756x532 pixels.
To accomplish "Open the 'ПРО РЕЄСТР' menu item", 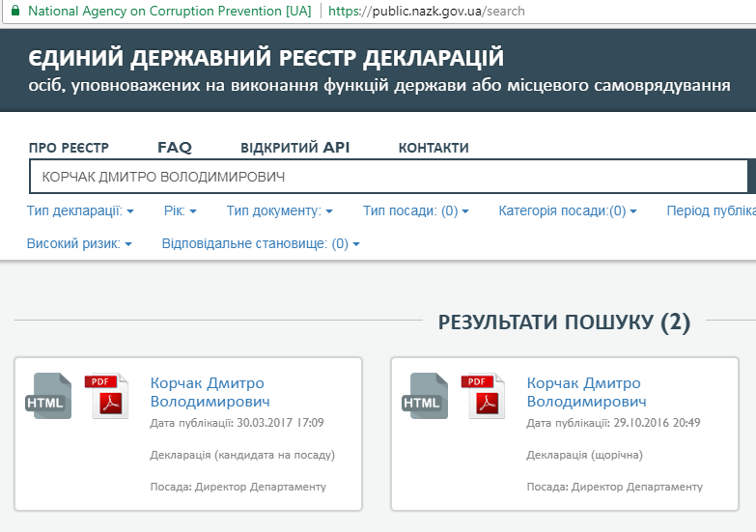I will [69, 148].
